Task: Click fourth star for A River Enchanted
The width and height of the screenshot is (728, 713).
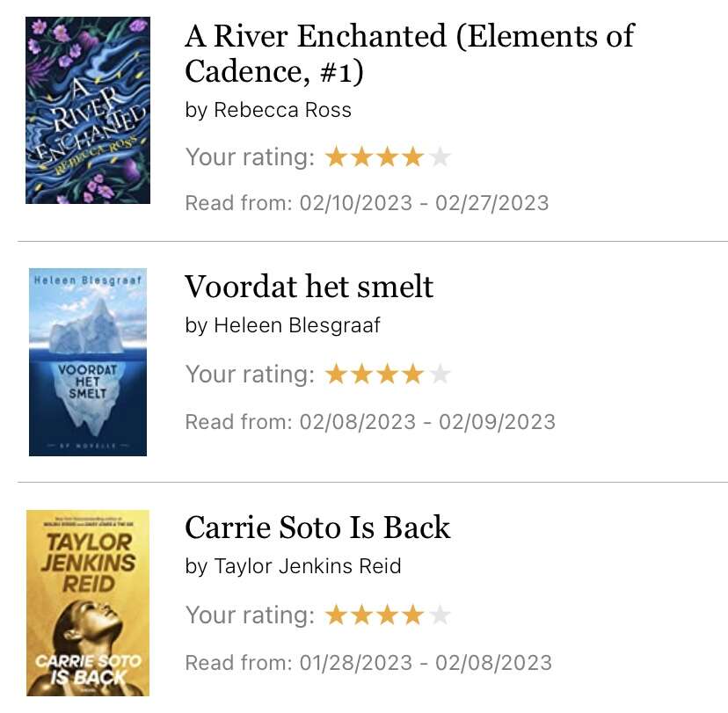Action: point(412,156)
